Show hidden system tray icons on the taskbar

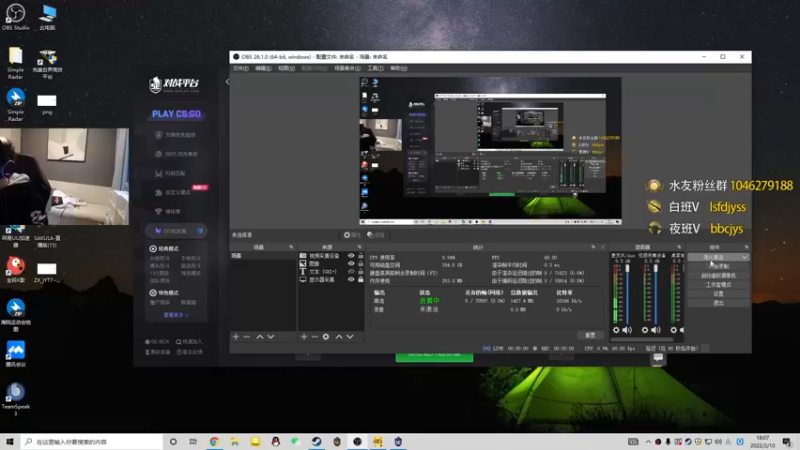pos(648,442)
